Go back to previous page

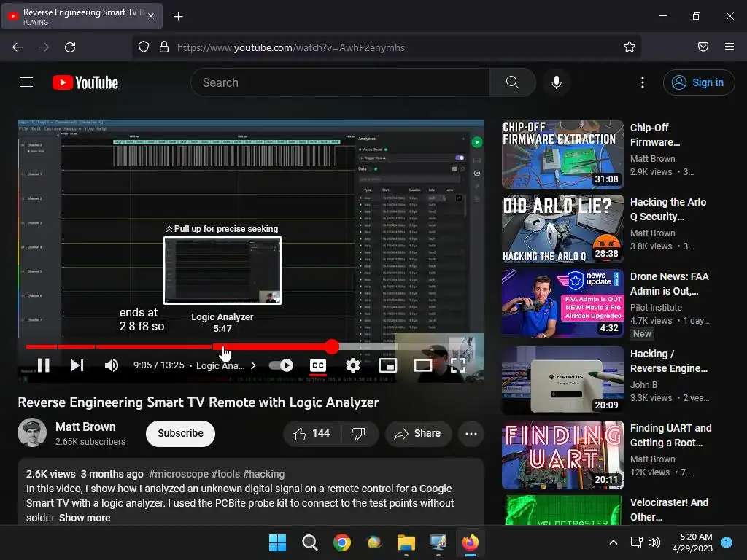(18, 47)
